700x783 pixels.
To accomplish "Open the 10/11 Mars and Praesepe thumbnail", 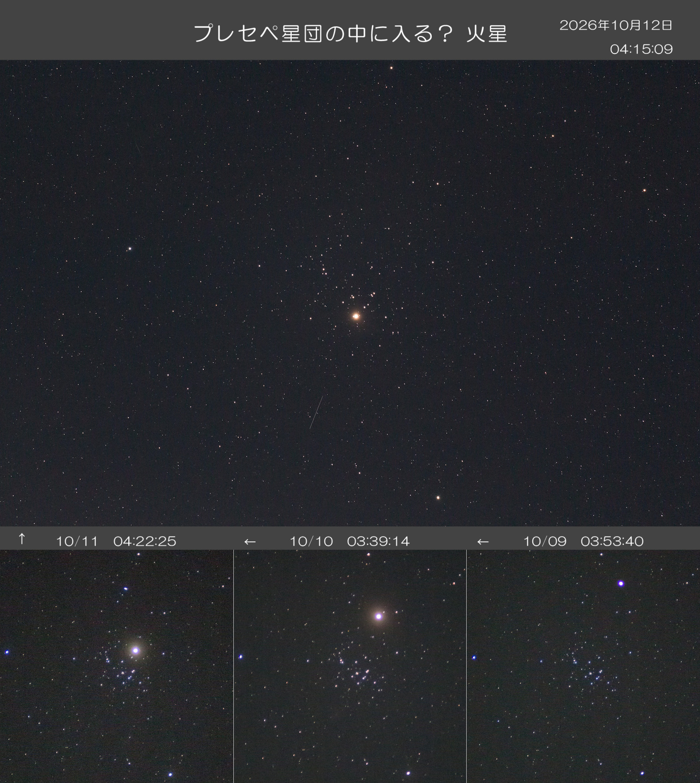I will [x=117, y=666].
